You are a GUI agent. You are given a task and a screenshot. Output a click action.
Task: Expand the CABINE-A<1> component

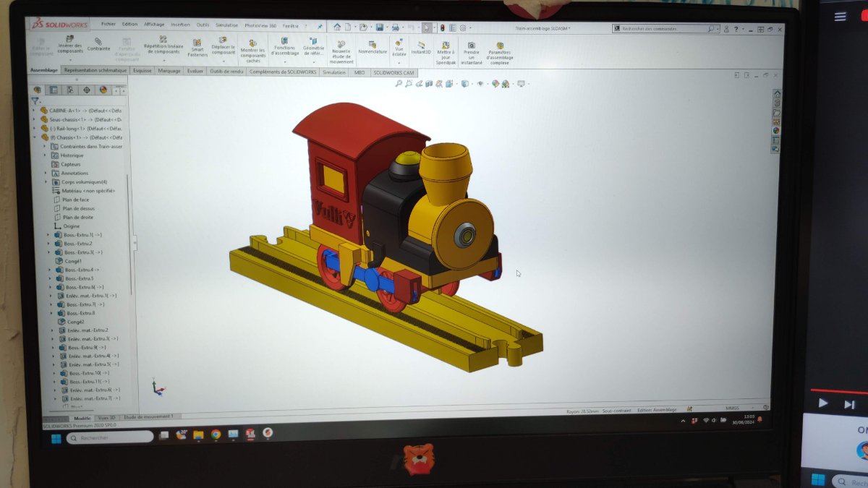[34, 111]
